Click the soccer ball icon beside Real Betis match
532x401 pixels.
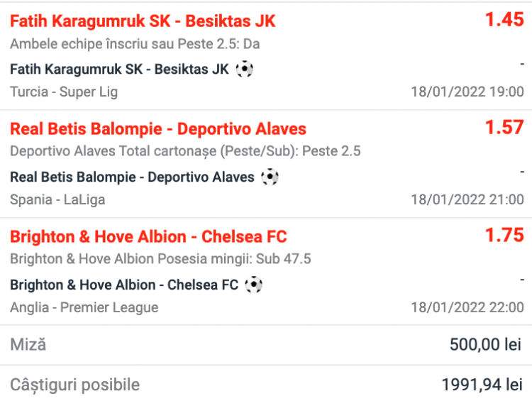click(x=270, y=177)
